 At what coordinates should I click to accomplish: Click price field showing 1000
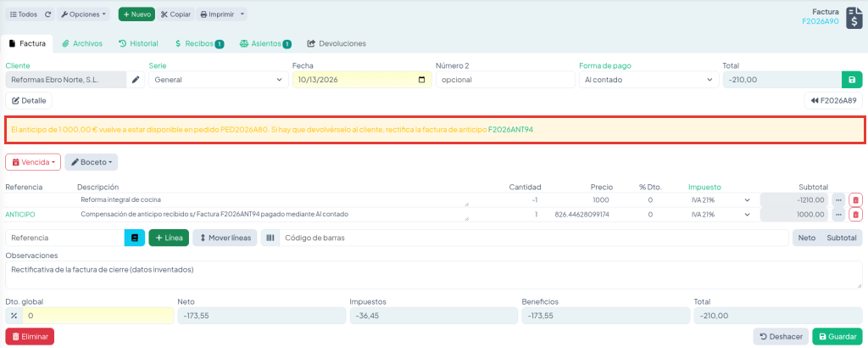578,199
